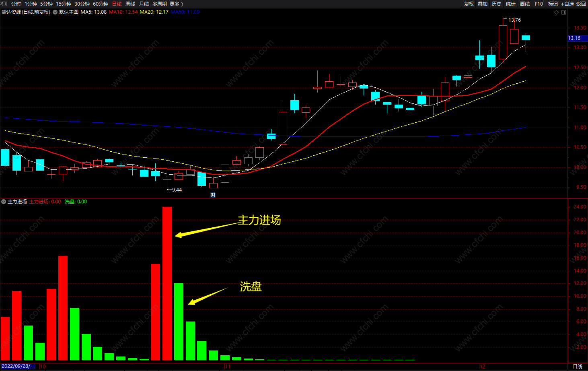Select the 5分钟 period tab
This screenshot has height=371, width=588.
[x=46, y=4]
